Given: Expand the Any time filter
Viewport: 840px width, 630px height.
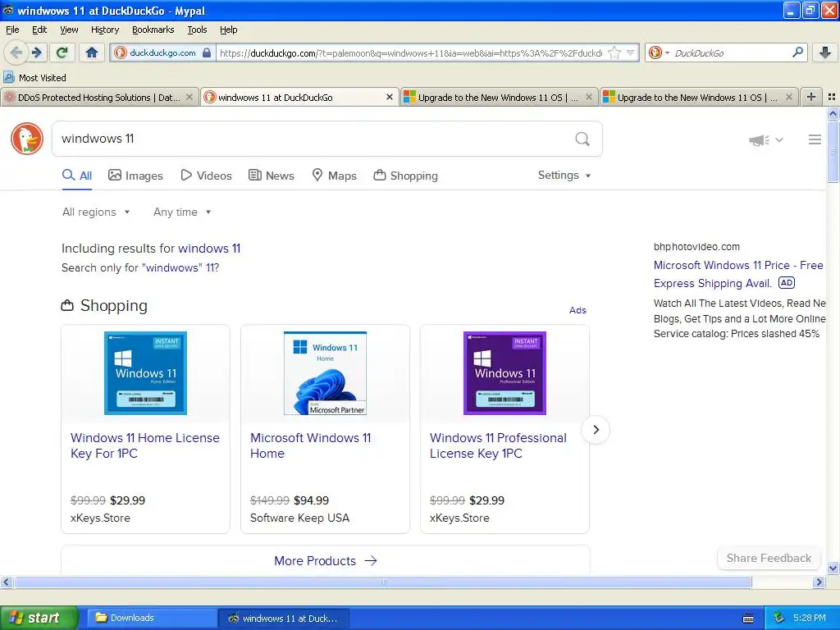Looking at the screenshot, I should (182, 212).
